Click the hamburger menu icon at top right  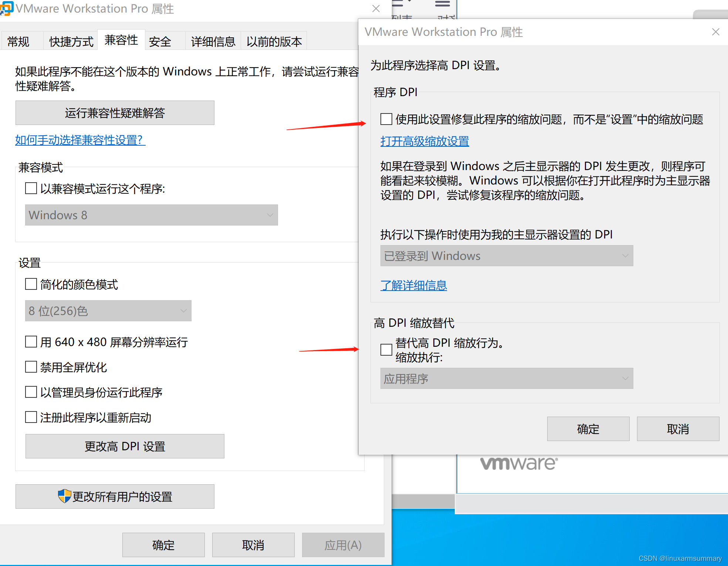[x=442, y=4]
